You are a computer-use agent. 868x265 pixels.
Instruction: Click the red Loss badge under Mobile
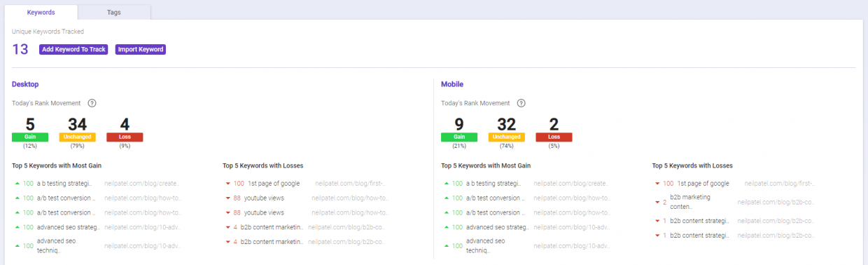tap(554, 137)
